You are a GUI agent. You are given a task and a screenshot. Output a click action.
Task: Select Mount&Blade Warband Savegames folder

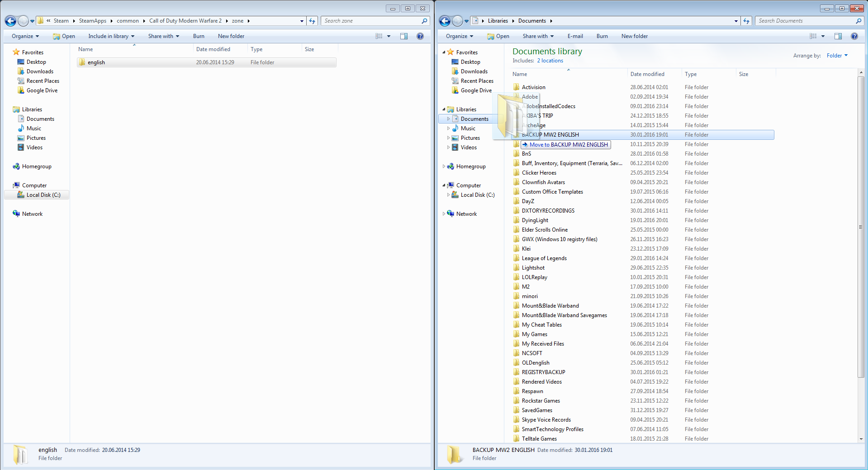pos(564,315)
